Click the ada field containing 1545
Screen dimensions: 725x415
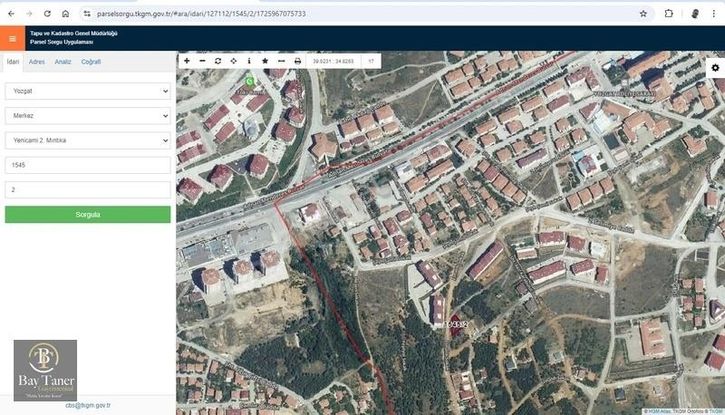[x=87, y=165]
